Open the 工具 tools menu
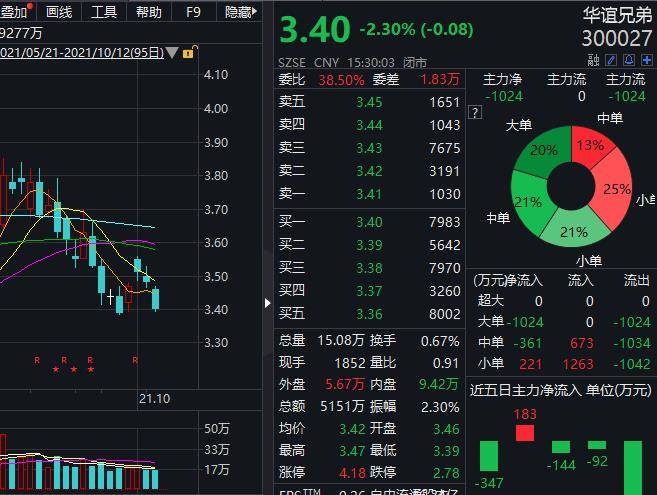The width and height of the screenshot is (657, 495). pos(103,12)
